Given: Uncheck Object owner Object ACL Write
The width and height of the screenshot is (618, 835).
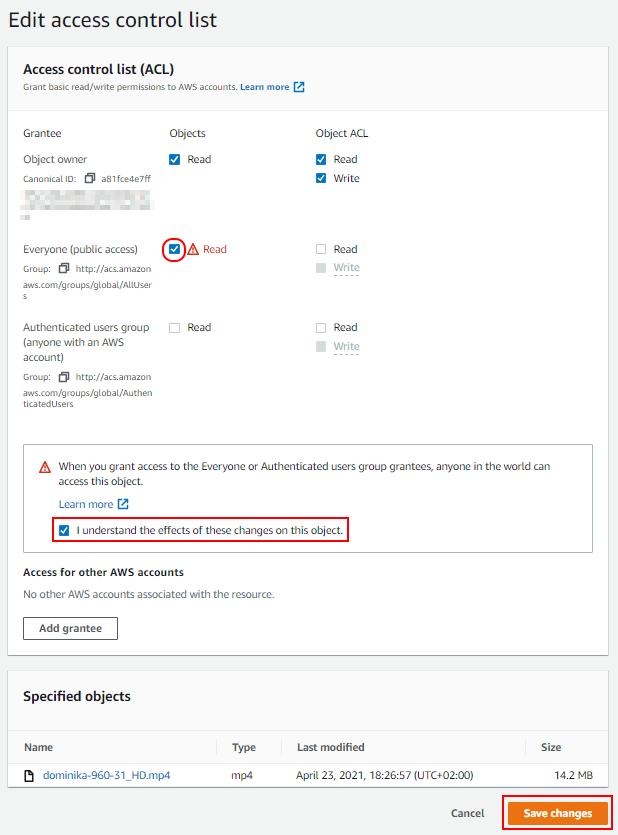Looking at the screenshot, I should pos(321,178).
